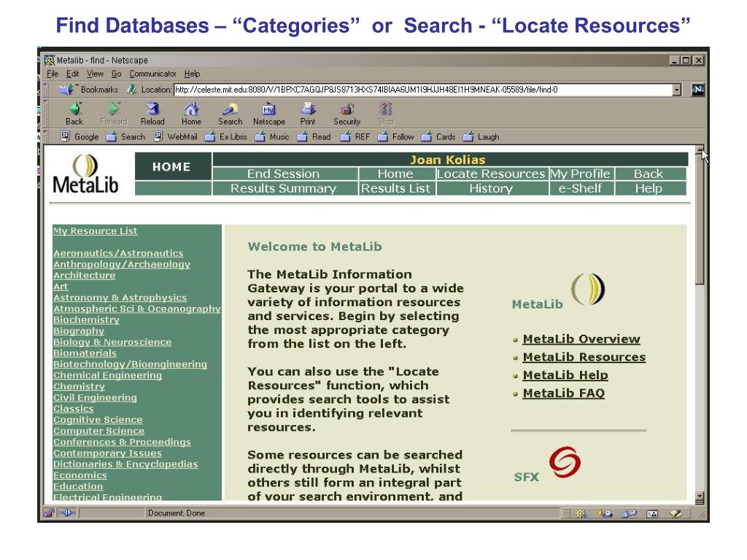Open the Go menu
This screenshot has height=560, width=747.
click(116, 74)
